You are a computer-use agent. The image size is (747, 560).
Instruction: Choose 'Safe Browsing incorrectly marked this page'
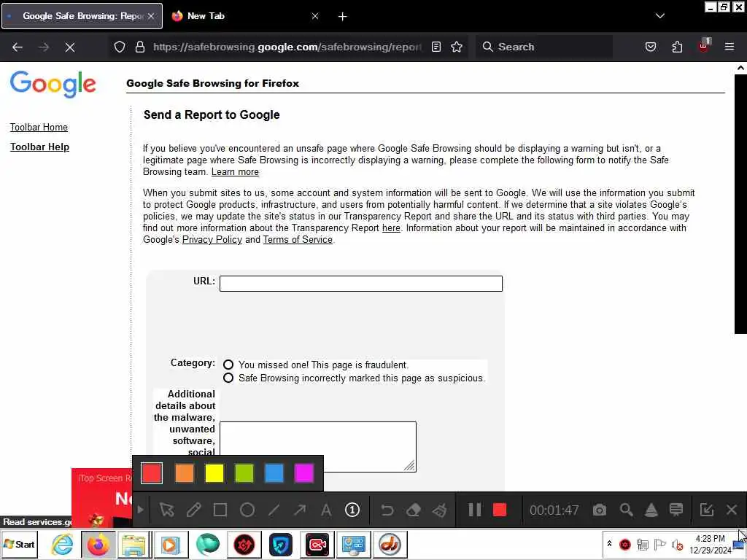(228, 378)
